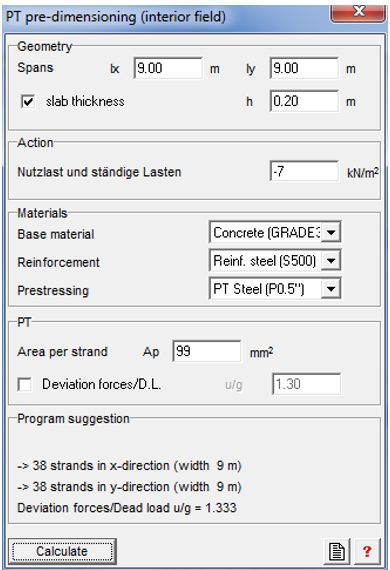This screenshot has height=570, width=390.
Task: Click the x-direction strands suggestion line
Action: pos(129,466)
